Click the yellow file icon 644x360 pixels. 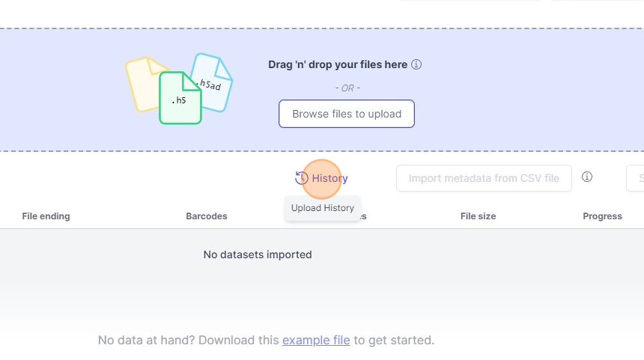(142, 82)
